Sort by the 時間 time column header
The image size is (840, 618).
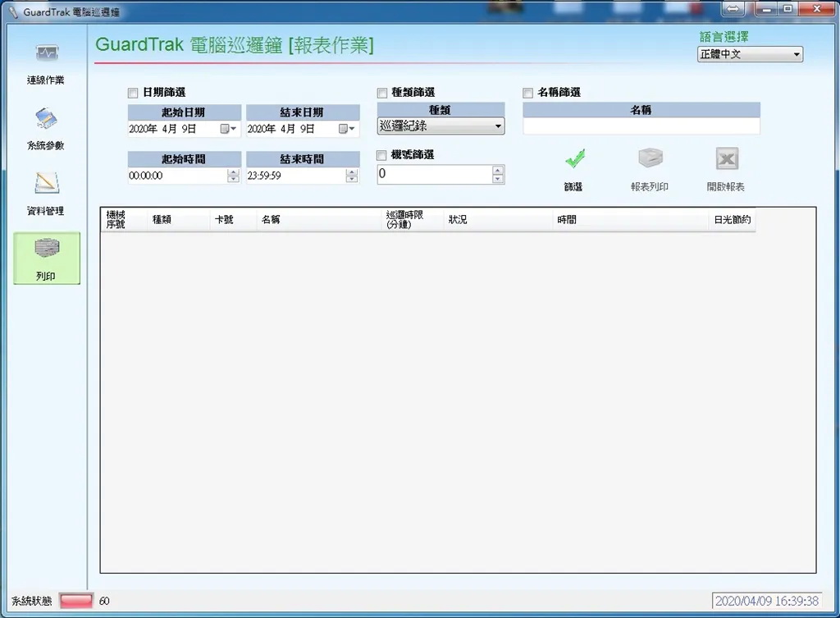pos(631,220)
